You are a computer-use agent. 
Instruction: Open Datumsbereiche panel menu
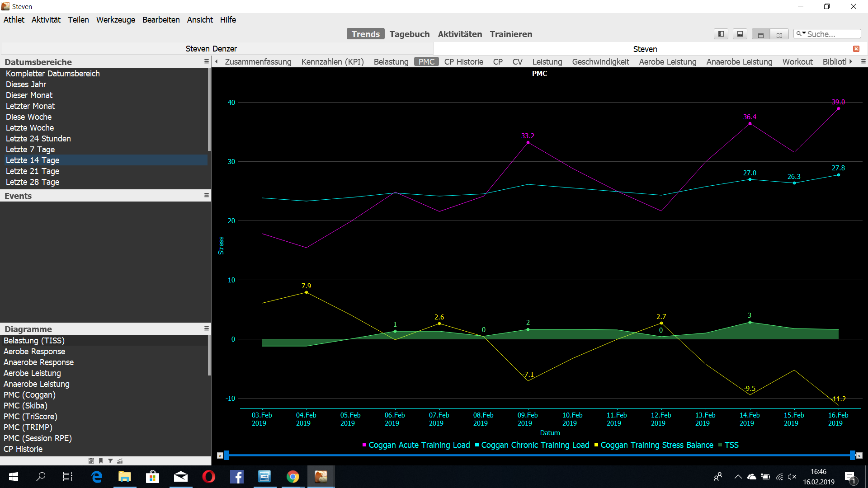[206, 61]
